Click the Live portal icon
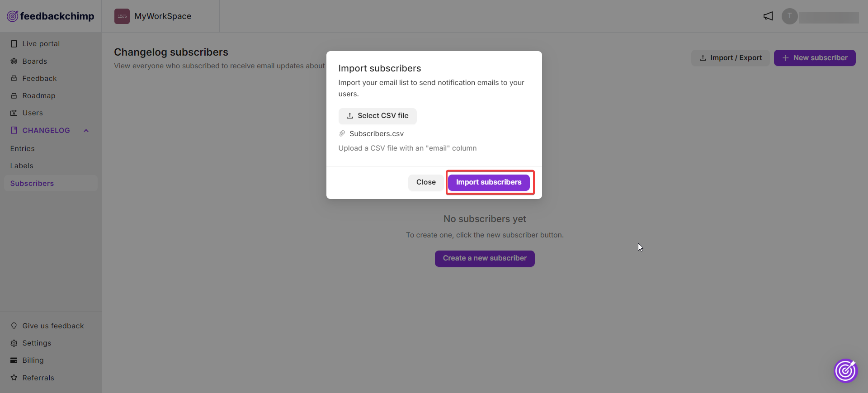Screen dimensions: 868x393 [14, 44]
